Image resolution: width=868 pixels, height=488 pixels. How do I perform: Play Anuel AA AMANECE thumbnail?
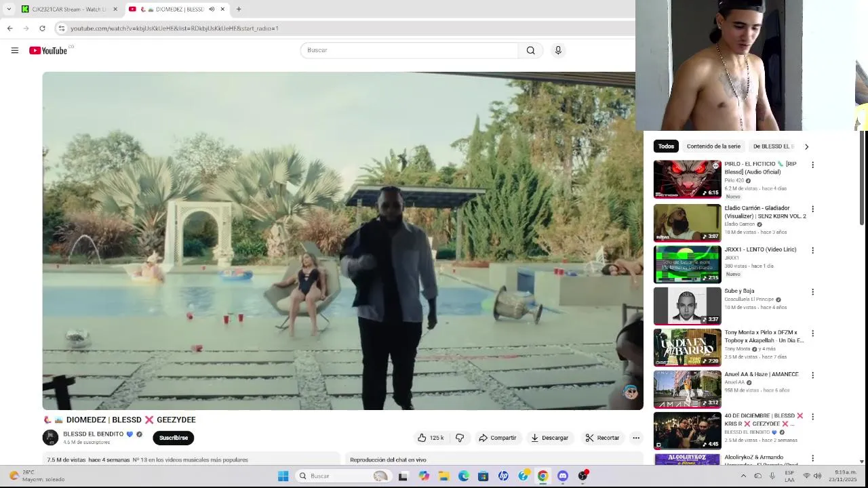click(x=687, y=389)
